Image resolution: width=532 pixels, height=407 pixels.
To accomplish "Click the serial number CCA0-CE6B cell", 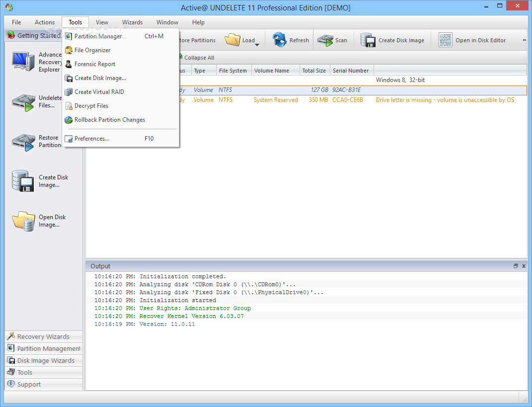I will 347,100.
